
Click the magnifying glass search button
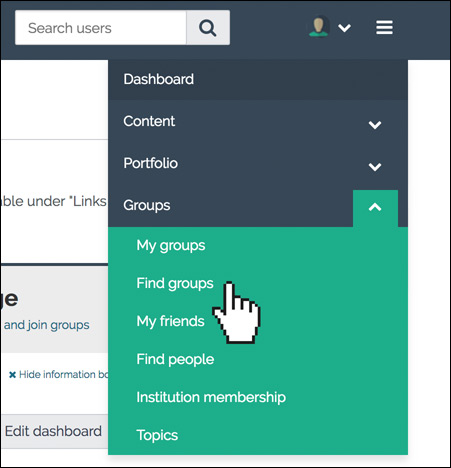point(208,28)
